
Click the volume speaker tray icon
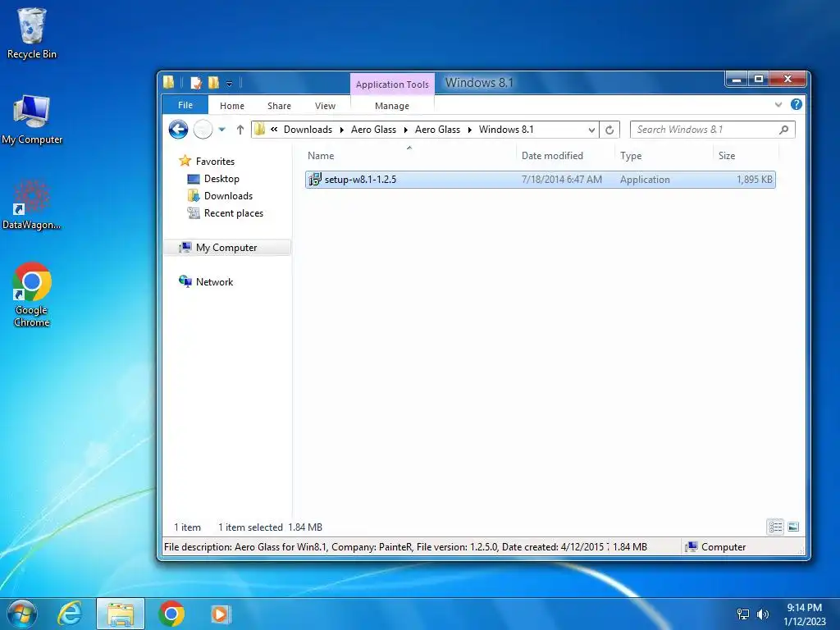tap(763, 614)
